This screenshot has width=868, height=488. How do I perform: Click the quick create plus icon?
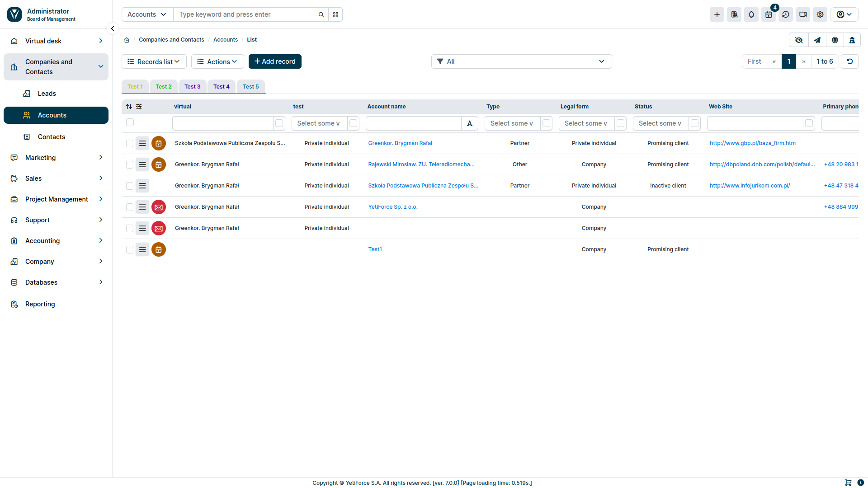click(717, 14)
